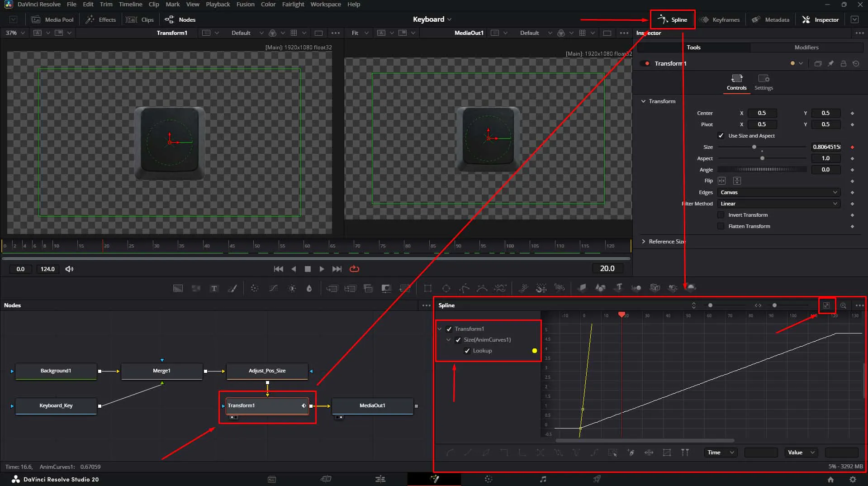Toggle Transform1 enable switch in Inspector
Viewport: 868px width, 486px height.
point(645,64)
